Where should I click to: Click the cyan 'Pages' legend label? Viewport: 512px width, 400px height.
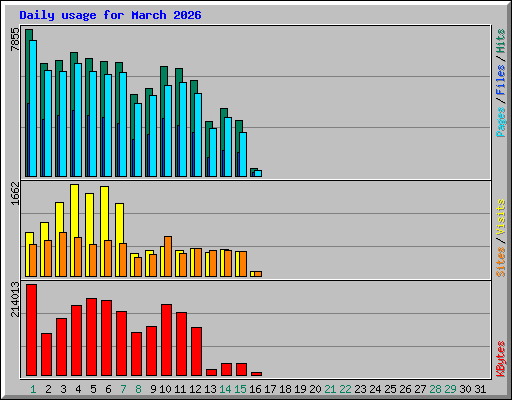[501, 122]
